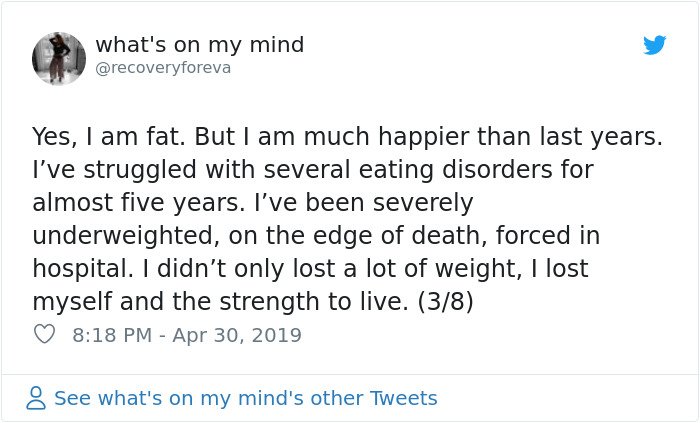The width and height of the screenshot is (700, 423).
Task: Click "Apr 30, 2019" date text
Action: tap(237, 335)
